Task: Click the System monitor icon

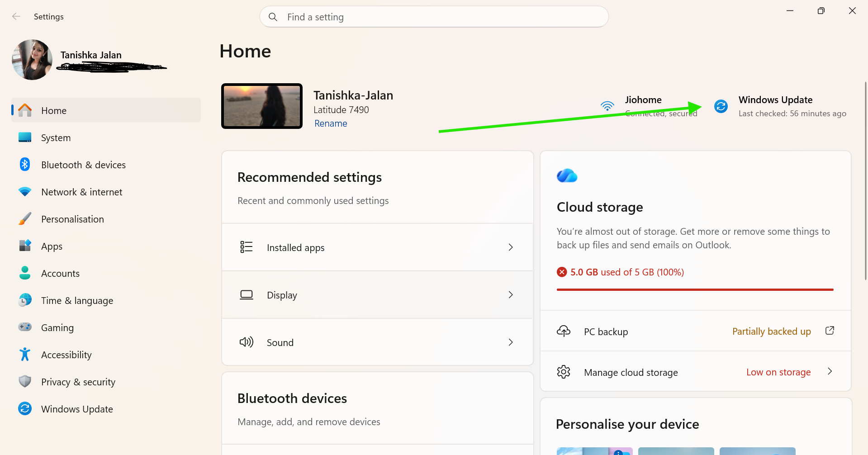Action: 25,137
